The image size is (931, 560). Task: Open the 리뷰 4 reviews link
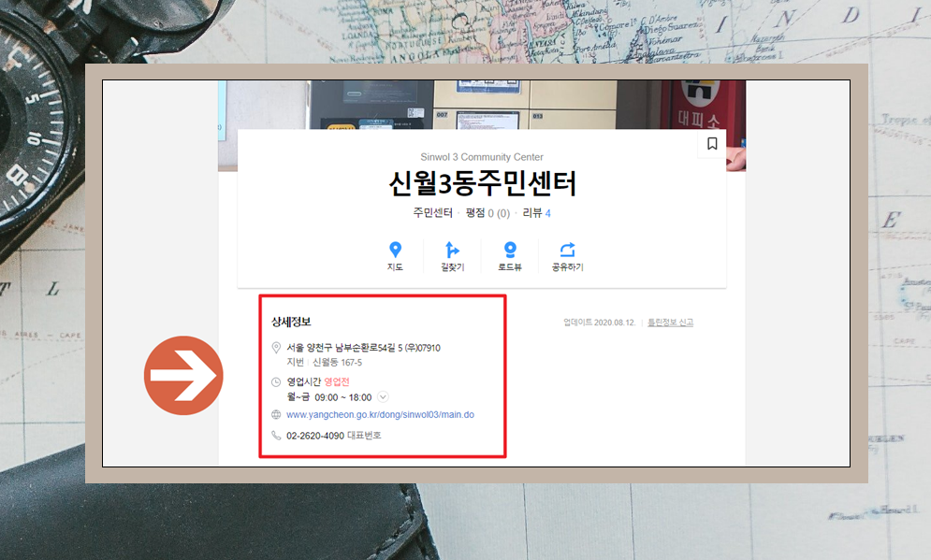(537, 213)
